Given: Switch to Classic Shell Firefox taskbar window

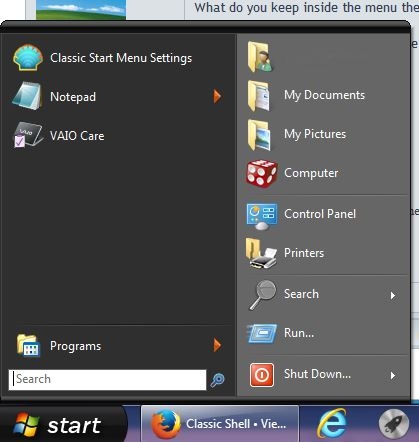Looking at the screenshot, I should tap(220, 424).
